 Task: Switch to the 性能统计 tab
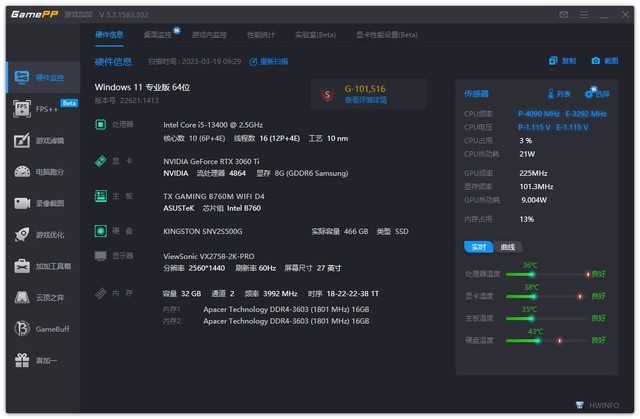pyautogui.click(x=261, y=34)
